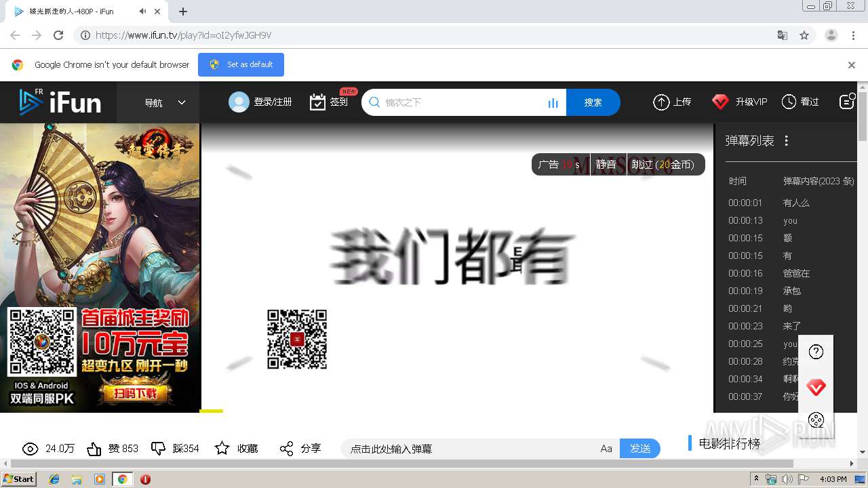The width and height of the screenshot is (868, 488).
Task: Click the thumbs up 赞 icon
Action: (94, 449)
